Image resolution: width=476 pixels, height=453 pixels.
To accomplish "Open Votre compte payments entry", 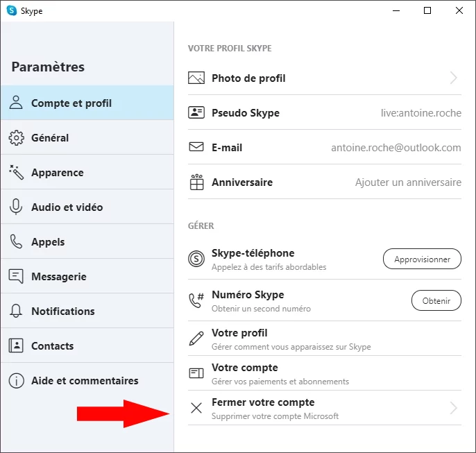I will (325, 373).
